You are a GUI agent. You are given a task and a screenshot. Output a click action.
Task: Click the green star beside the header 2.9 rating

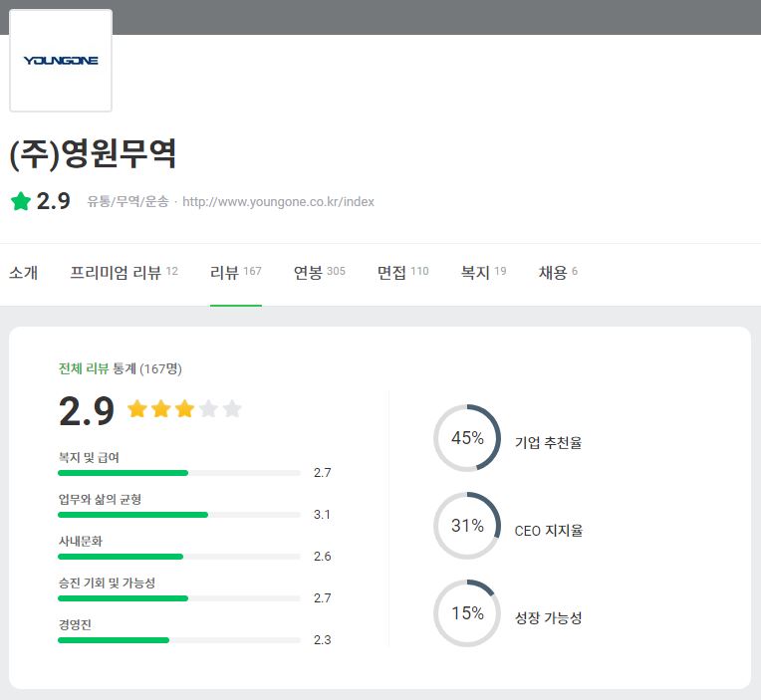click(21, 201)
